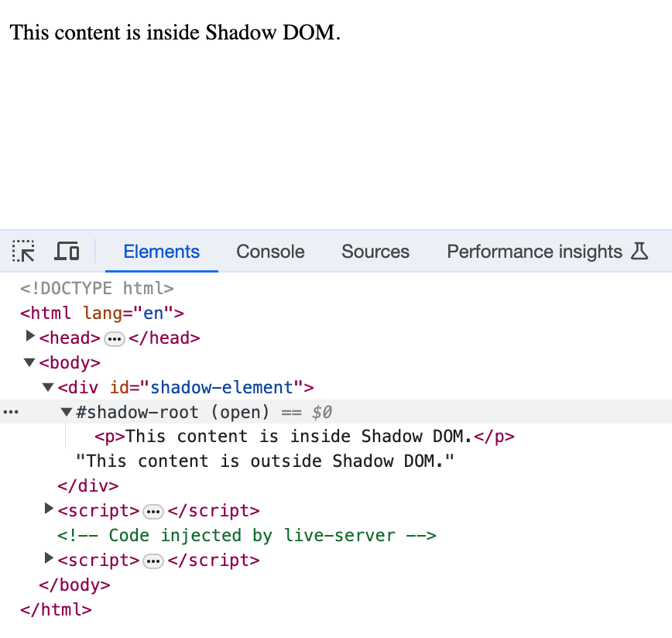Select the Elements tab
Image resolution: width=672 pixels, height=638 pixels.
(161, 251)
